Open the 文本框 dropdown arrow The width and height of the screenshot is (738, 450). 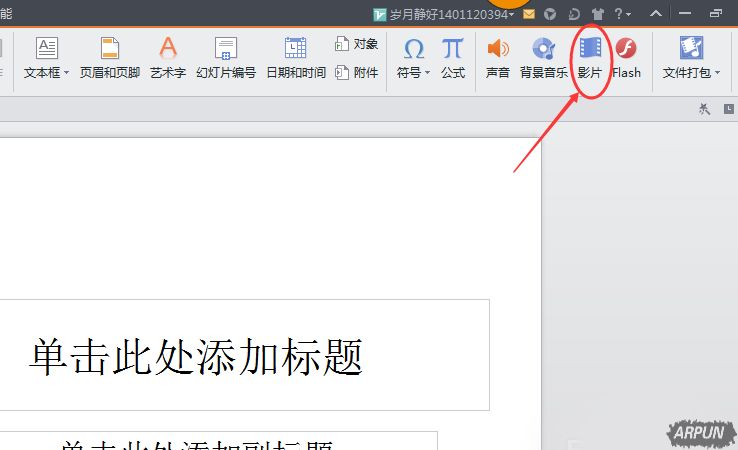(66, 73)
